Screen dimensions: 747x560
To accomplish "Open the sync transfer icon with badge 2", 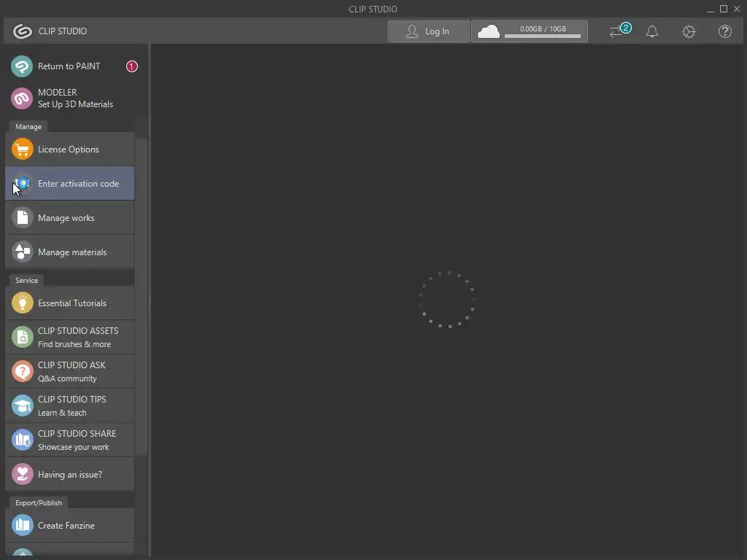I will coord(620,31).
